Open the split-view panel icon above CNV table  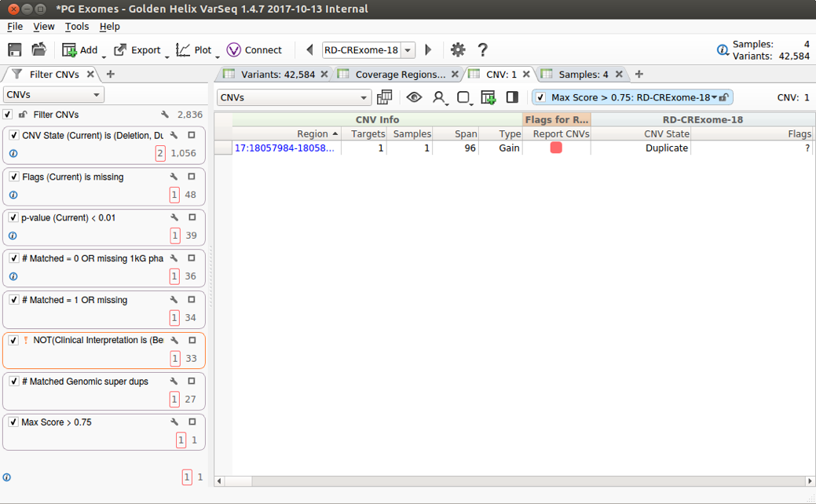click(511, 97)
